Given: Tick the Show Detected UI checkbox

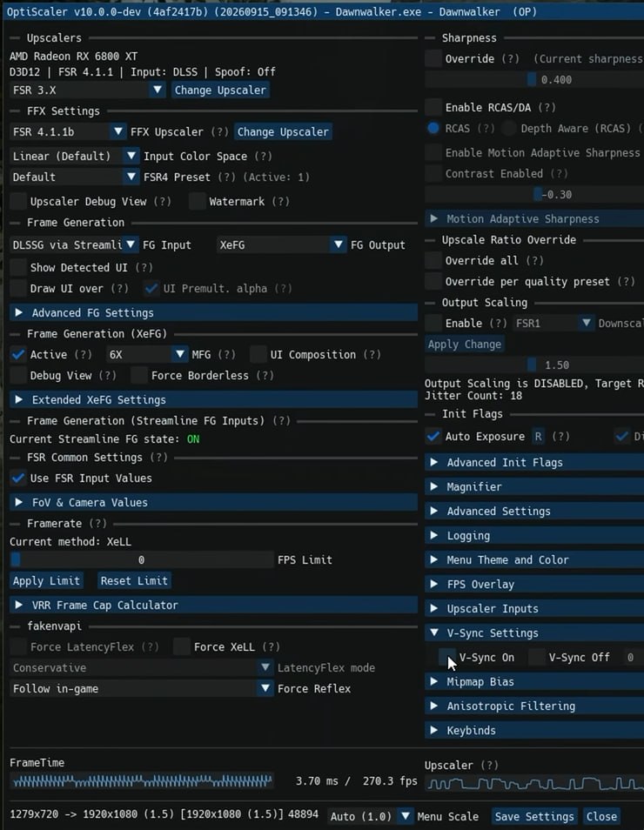Looking at the screenshot, I should 18,267.
